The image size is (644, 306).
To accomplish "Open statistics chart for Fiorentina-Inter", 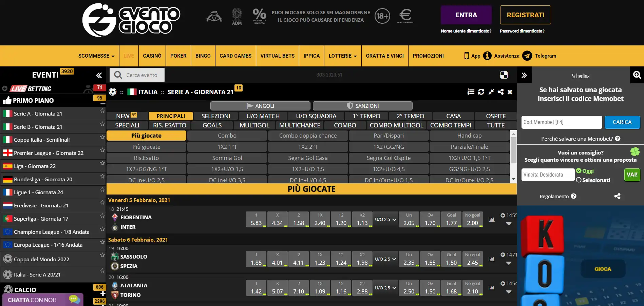I will pyautogui.click(x=491, y=220).
